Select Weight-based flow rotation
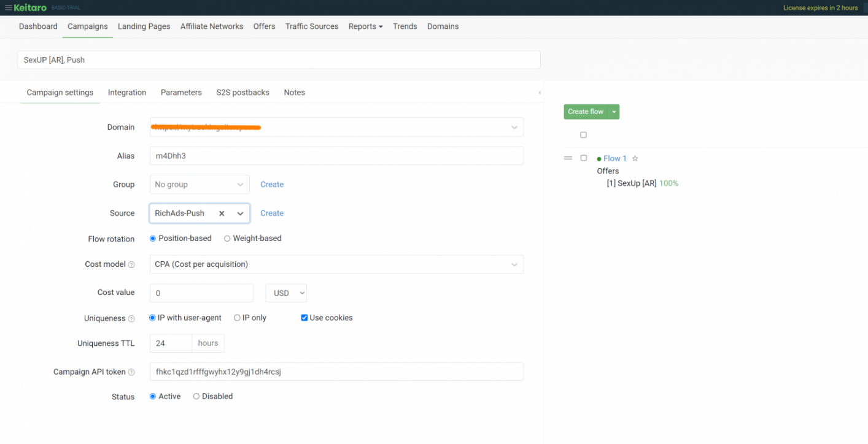 (227, 239)
